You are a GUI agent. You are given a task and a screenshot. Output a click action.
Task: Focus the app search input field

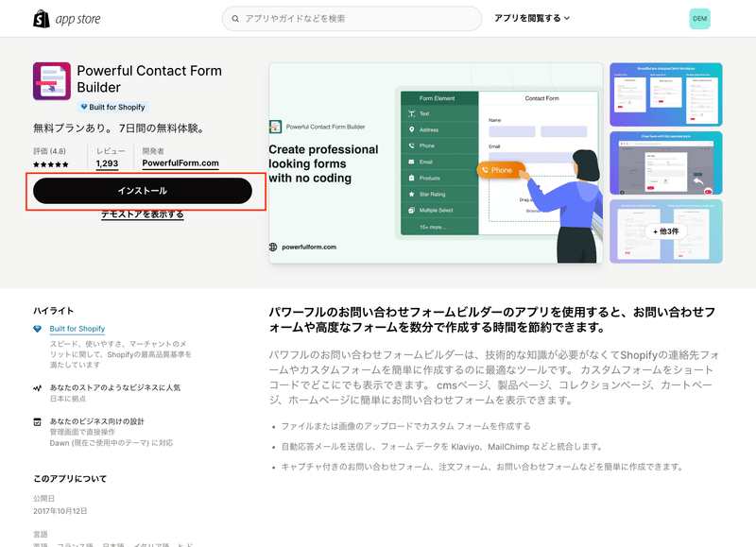click(x=352, y=19)
